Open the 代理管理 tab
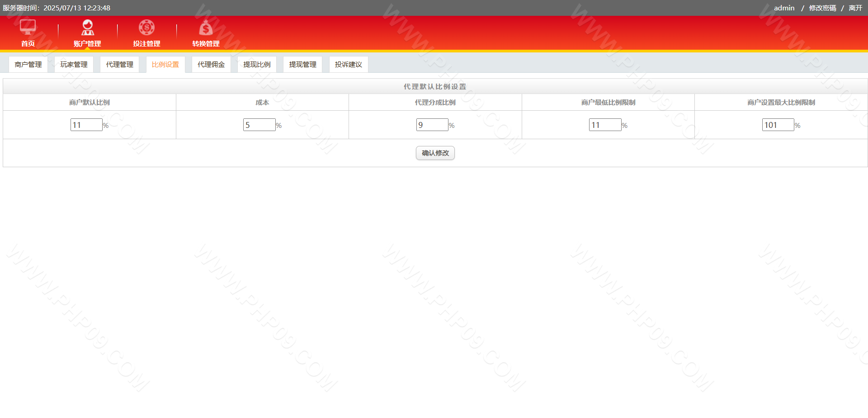This screenshot has height=418, width=868. [x=120, y=65]
